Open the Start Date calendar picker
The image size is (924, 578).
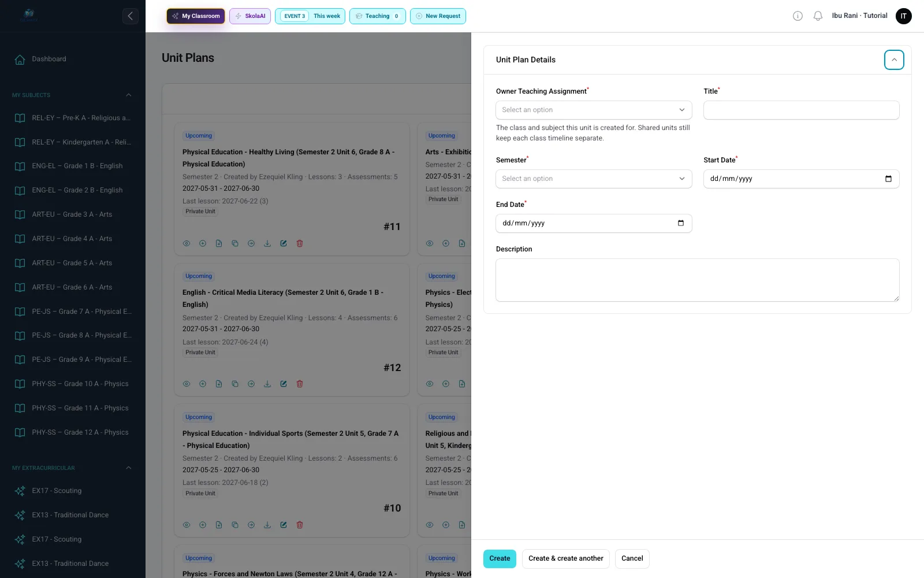pos(888,179)
